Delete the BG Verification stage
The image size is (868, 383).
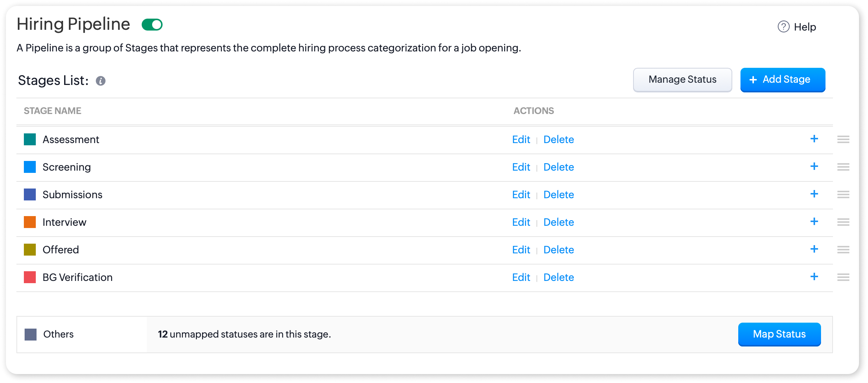pos(559,277)
